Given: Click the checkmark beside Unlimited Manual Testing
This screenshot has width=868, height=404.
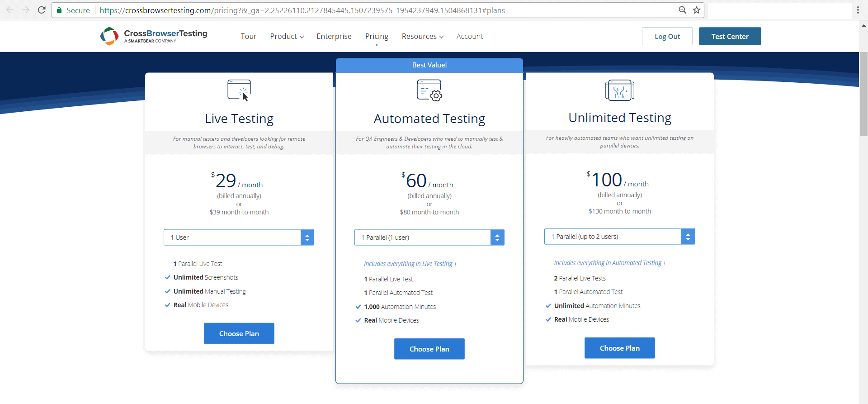Looking at the screenshot, I should [x=168, y=291].
